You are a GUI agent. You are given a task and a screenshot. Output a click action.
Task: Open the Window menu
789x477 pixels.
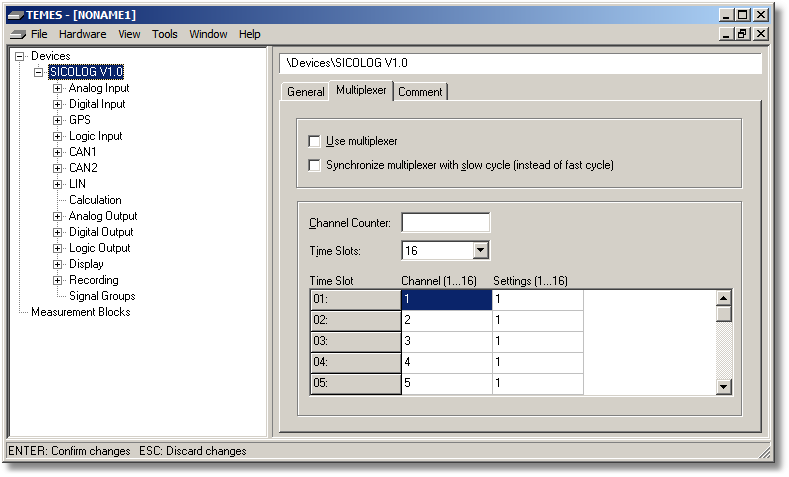208,34
